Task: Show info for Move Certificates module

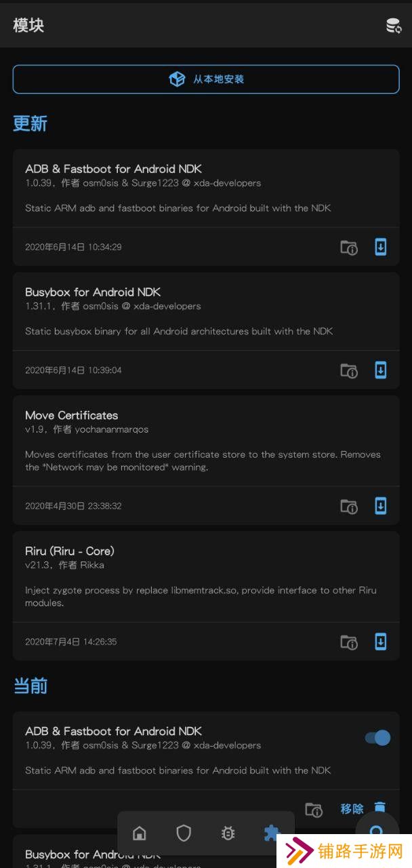Action: (348, 507)
